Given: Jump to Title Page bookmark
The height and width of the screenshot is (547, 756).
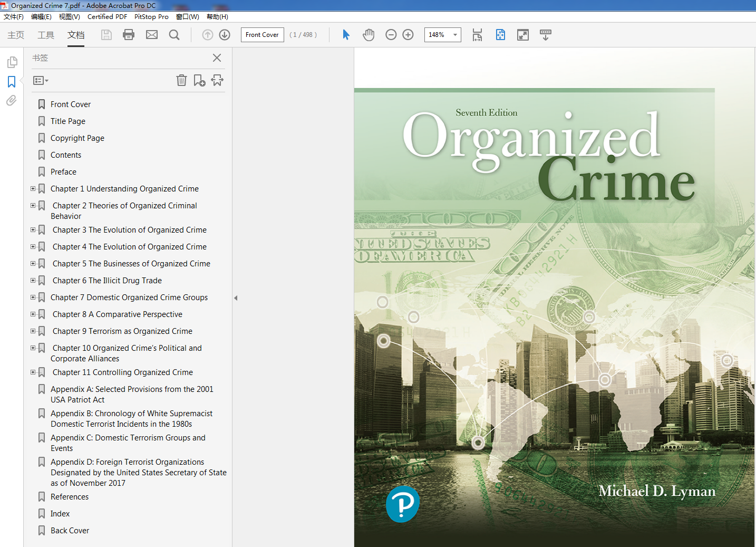Looking at the screenshot, I should (x=68, y=121).
